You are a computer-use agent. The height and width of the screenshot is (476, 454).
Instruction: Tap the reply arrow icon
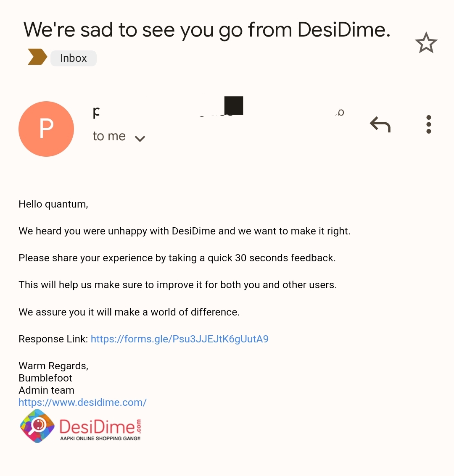click(x=380, y=124)
